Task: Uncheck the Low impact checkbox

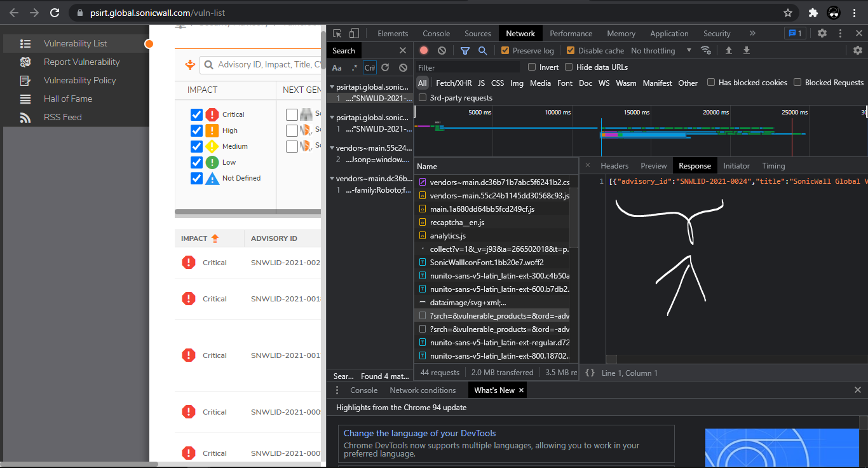Action: pos(196,162)
